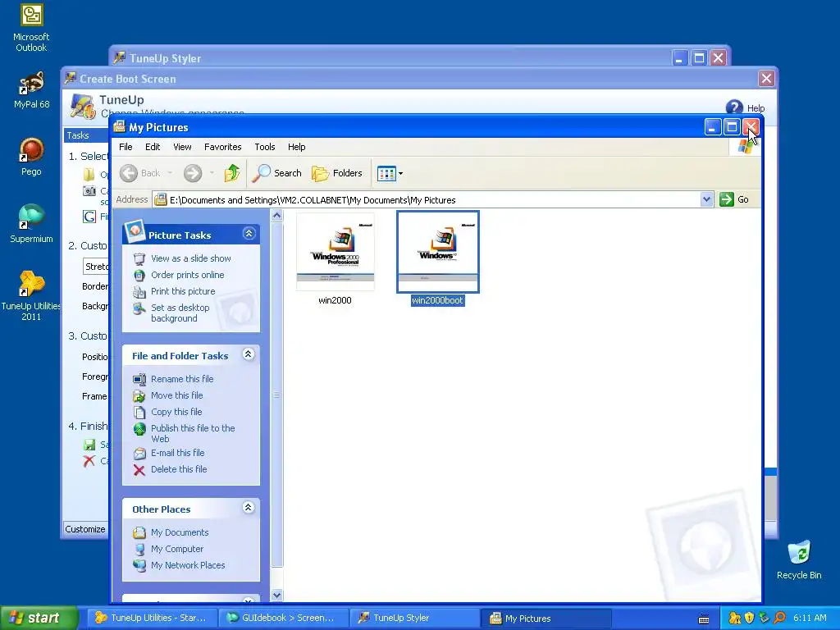The width and height of the screenshot is (840, 630).
Task: Click the system clock showing 6:11 AM
Action: pos(810,619)
